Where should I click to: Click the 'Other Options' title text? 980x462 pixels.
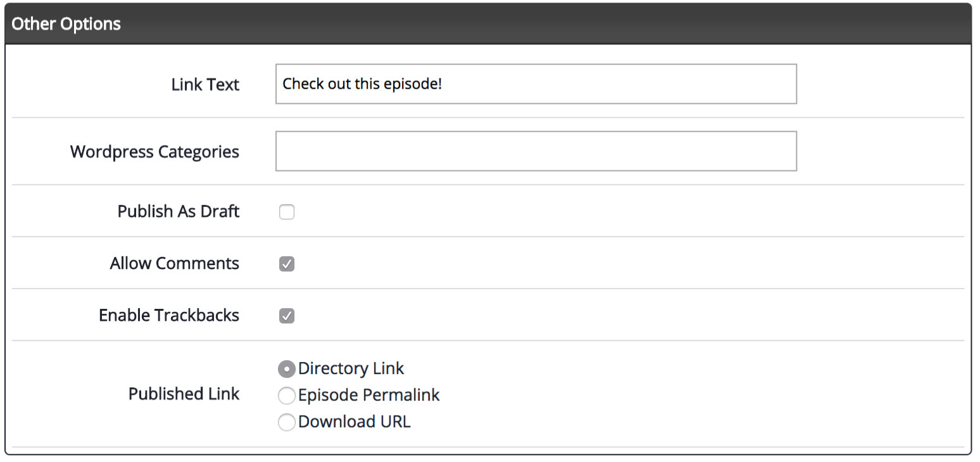pos(66,24)
